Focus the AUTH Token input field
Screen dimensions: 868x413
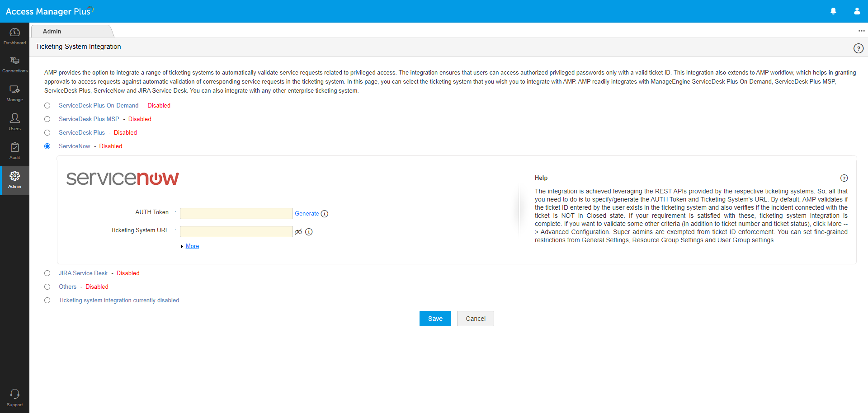(236, 214)
